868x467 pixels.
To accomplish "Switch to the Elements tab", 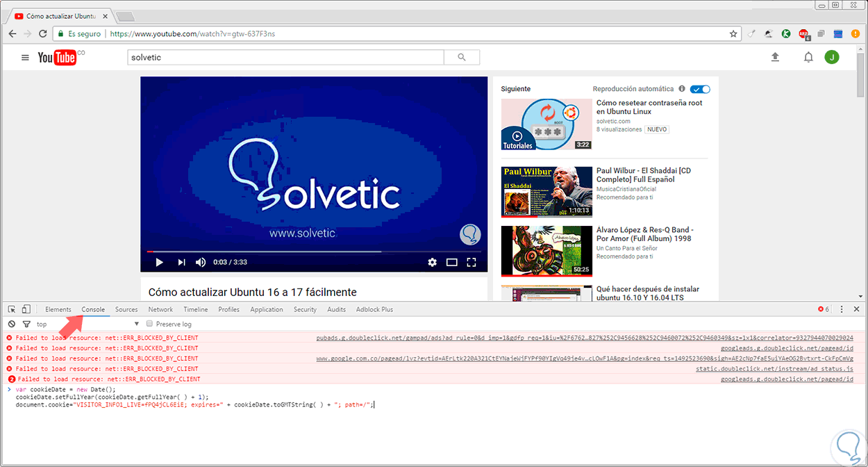I will coord(58,309).
